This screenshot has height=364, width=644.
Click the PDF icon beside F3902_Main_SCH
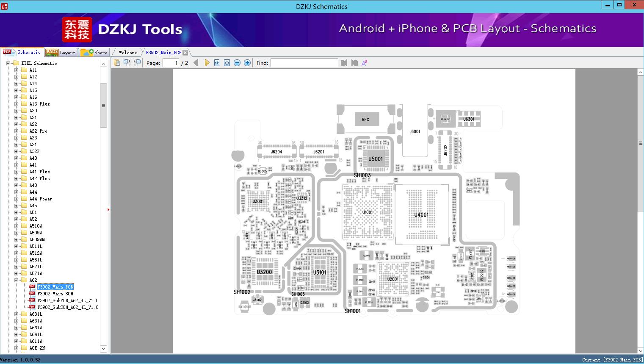coord(32,293)
